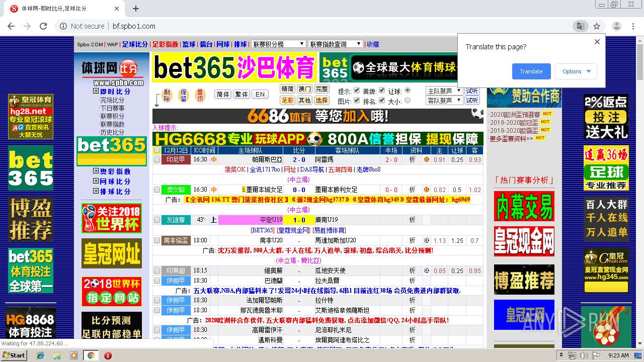Show hidden system tray icons arrow
Screen dimensions: 644x362
pos(561,355)
